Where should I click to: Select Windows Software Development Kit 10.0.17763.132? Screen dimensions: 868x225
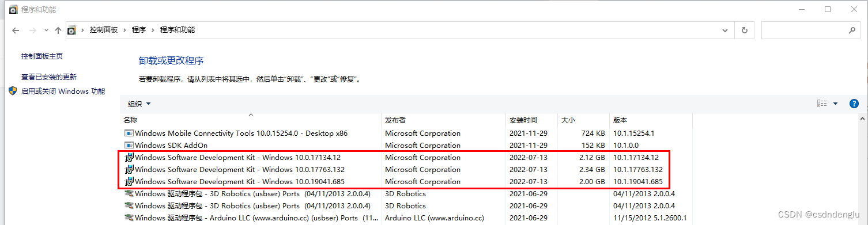tap(406, 169)
